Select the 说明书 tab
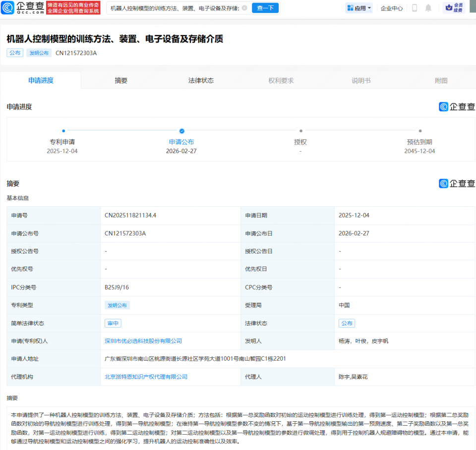This screenshot has width=476, height=450. tap(360, 80)
